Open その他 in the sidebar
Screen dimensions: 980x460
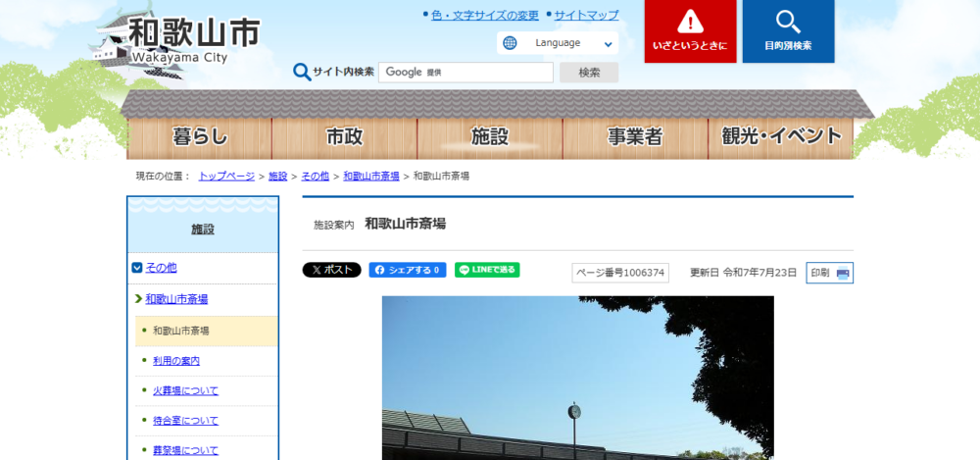pyautogui.click(x=162, y=268)
